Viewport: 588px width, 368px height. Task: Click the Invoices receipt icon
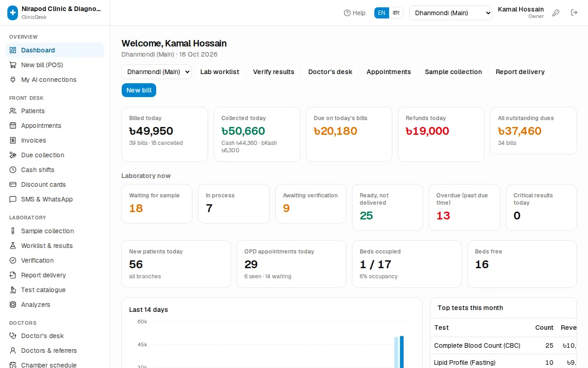[13, 140]
